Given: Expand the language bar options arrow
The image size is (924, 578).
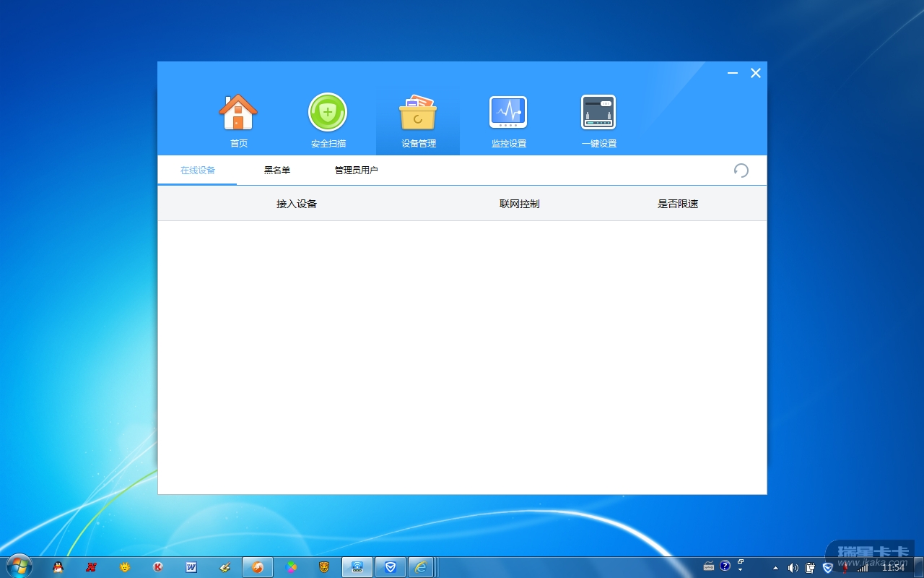Looking at the screenshot, I should tap(741, 569).
